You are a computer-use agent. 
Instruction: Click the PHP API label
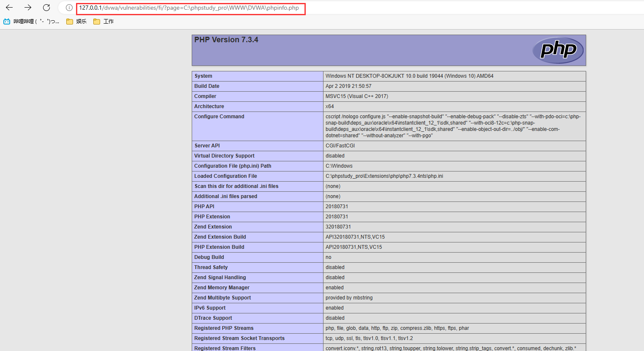(204, 207)
